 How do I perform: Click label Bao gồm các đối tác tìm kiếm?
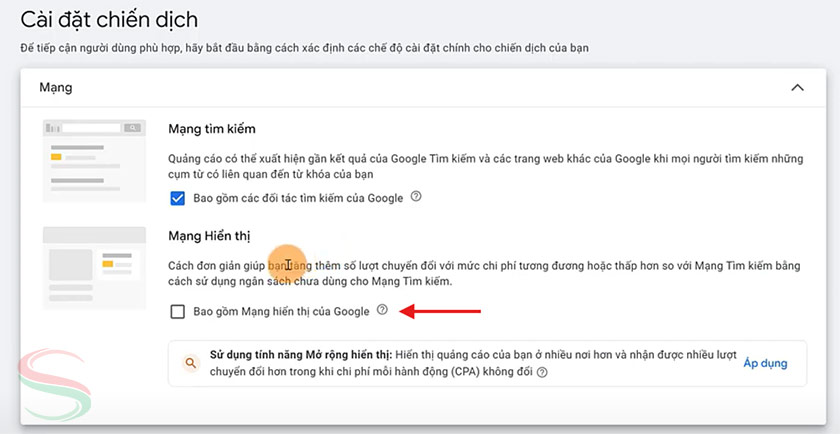(298, 198)
